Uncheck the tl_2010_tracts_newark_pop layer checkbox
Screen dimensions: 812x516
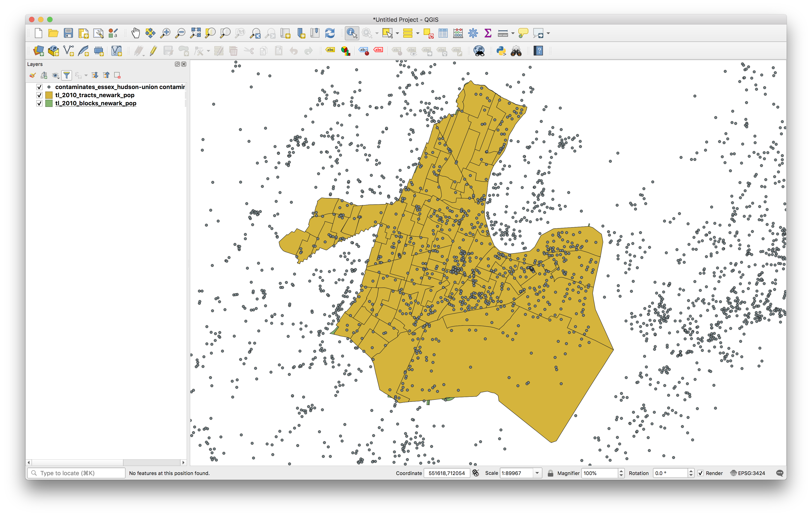[39, 95]
